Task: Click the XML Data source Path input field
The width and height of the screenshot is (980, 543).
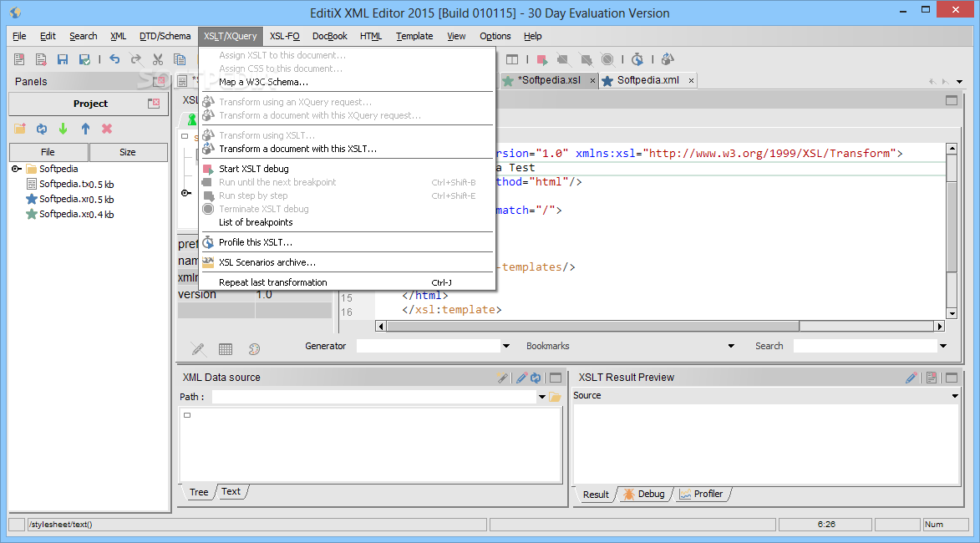Action: (374, 397)
